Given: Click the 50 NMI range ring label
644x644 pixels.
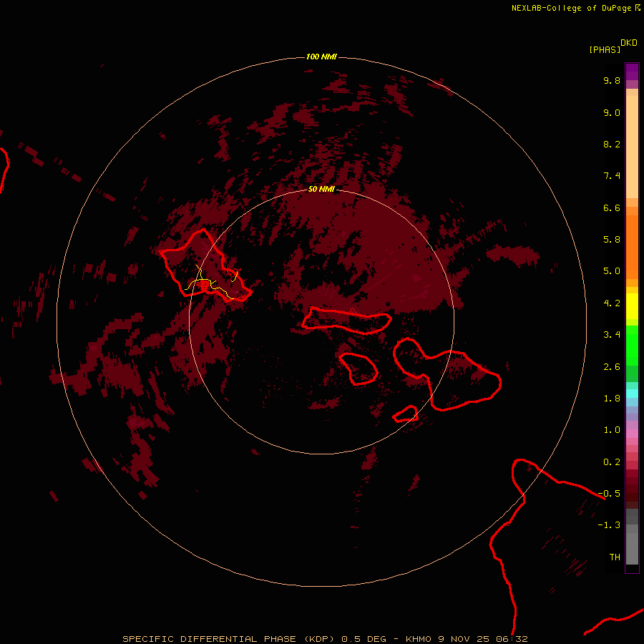Looking at the screenshot, I should [x=321, y=189].
